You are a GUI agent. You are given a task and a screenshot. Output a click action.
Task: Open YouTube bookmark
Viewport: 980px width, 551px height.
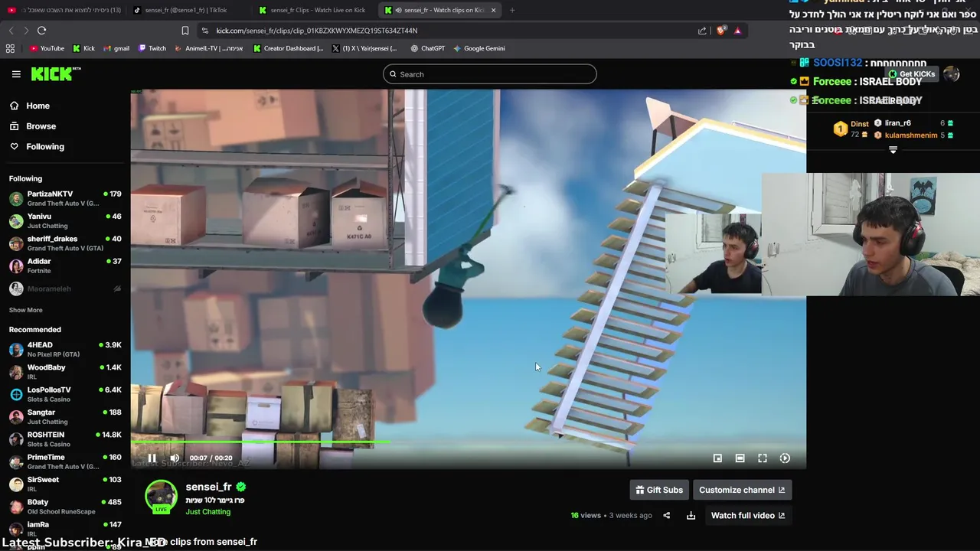(47, 48)
